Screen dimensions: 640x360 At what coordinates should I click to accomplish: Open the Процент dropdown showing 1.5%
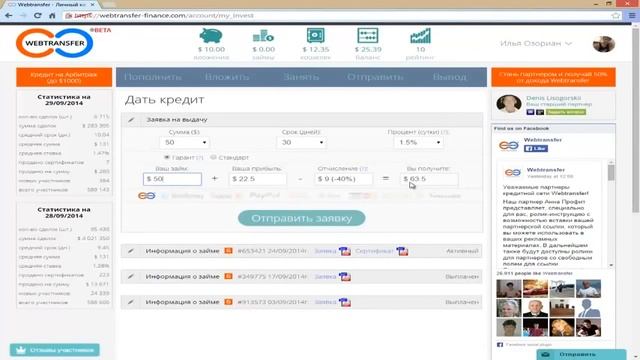419,142
